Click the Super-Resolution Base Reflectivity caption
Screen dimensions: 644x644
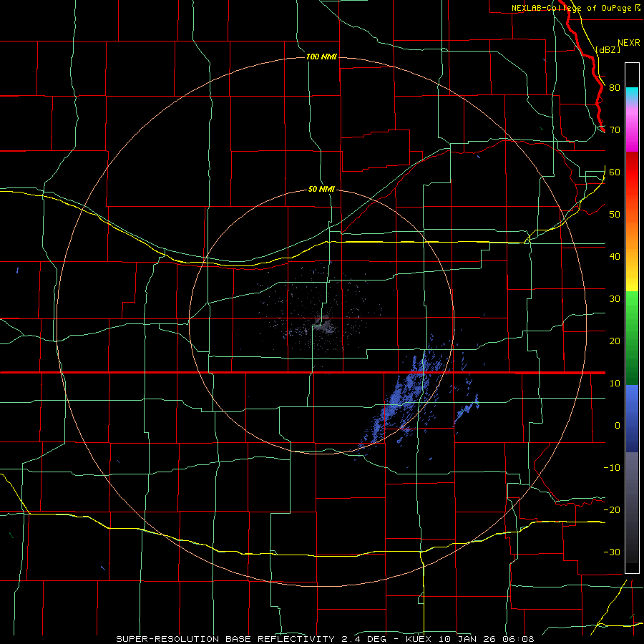click(225, 639)
